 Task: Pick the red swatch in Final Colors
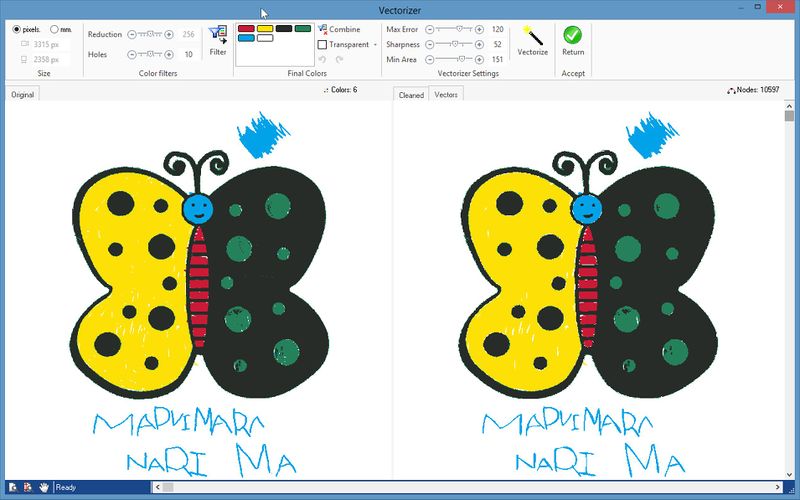(x=245, y=29)
